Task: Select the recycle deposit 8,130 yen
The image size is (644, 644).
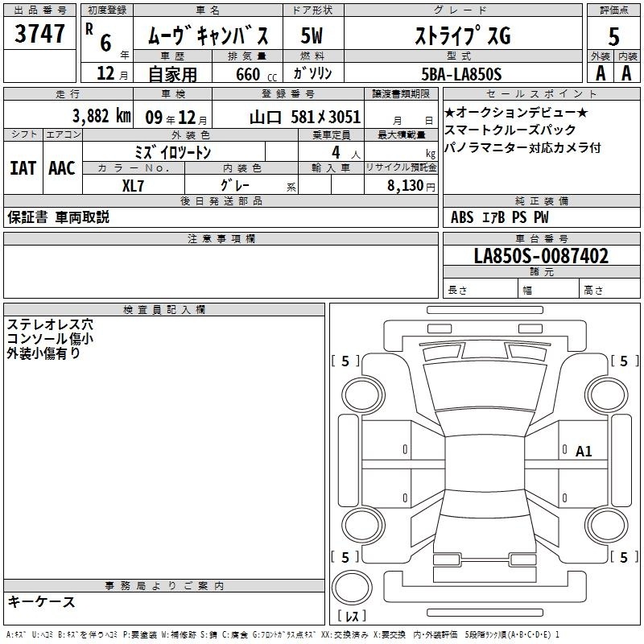Action: point(400,186)
